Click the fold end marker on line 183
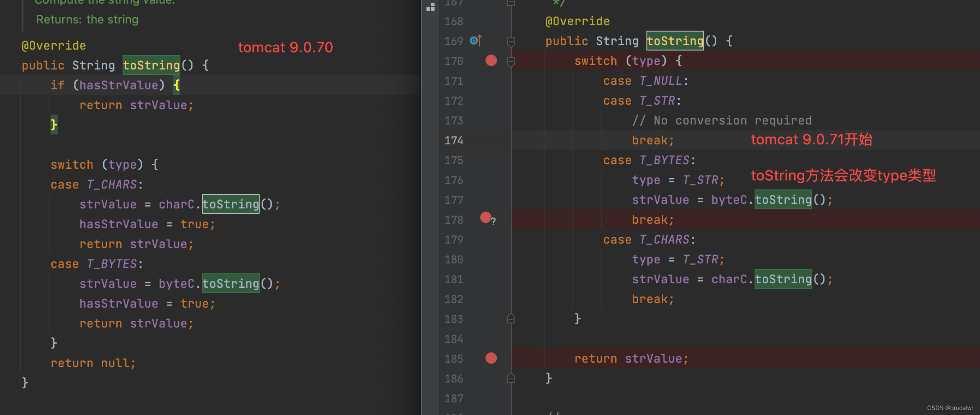980x415 pixels. 511,318
